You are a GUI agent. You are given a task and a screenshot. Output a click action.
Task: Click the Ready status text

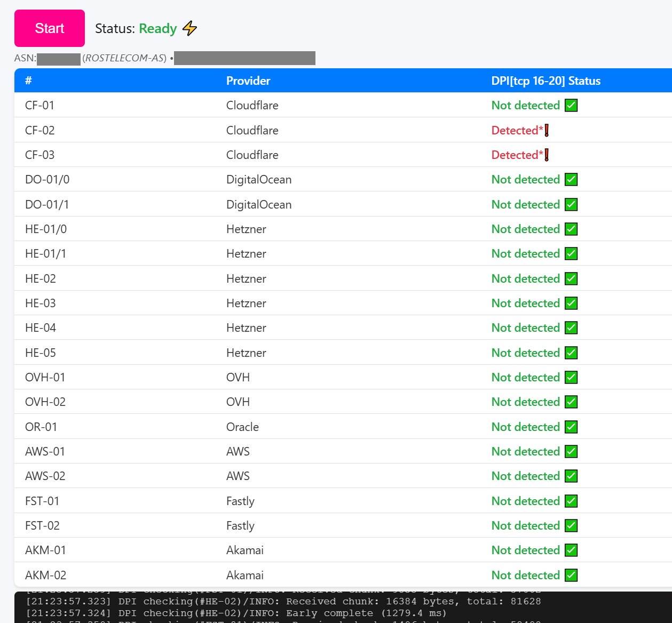(x=158, y=29)
